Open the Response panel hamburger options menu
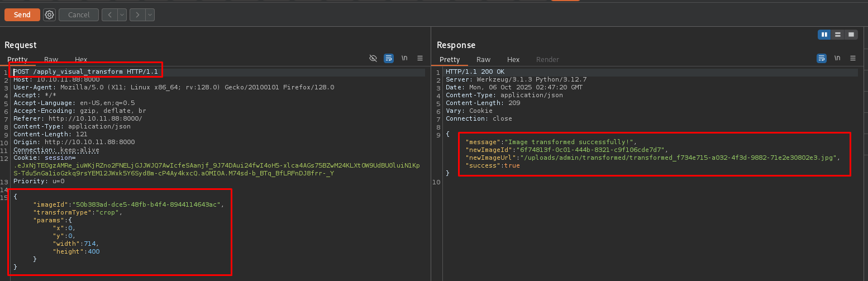 pyautogui.click(x=852, y=58)
